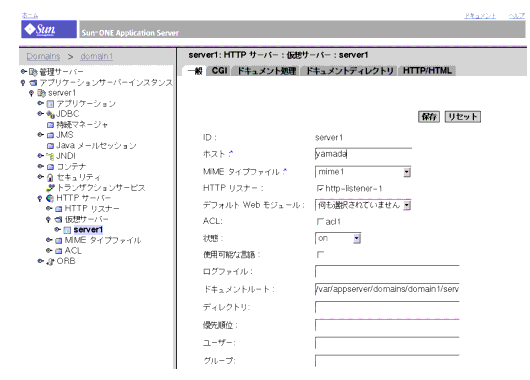Click the JDBC database icon

[x=50, y=114]
